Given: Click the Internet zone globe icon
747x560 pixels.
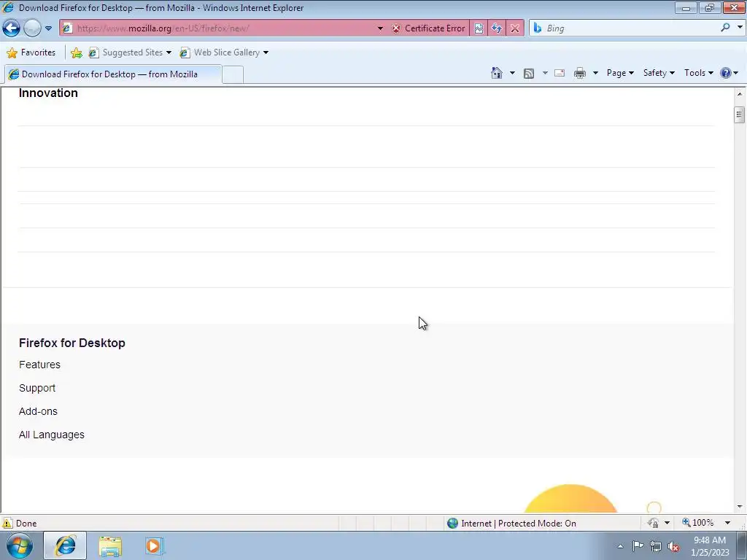Looking at the screenshot, I should point(452,524).
